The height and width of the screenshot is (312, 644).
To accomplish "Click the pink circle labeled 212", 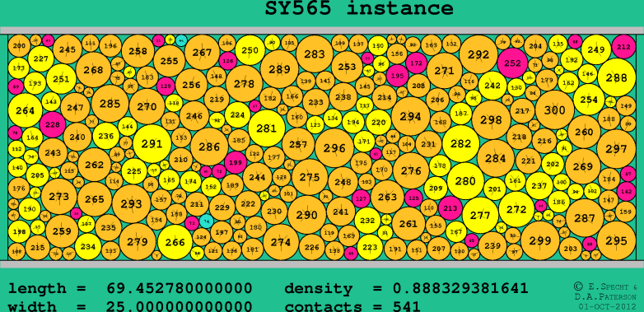I will 623,47.
